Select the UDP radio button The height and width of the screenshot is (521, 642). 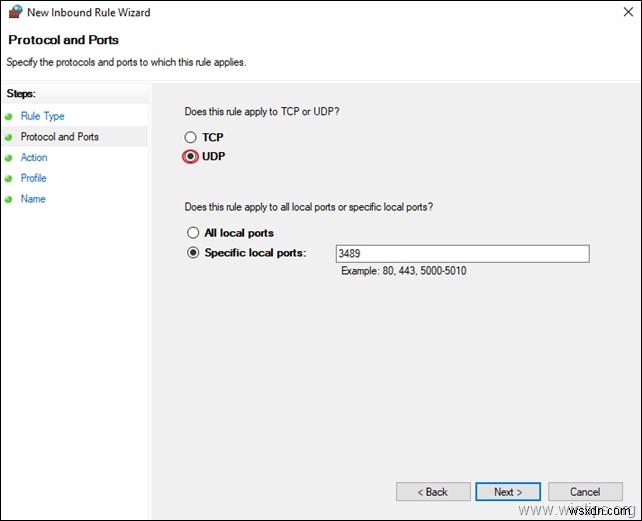pyautogui.click(x=190, y=156)
